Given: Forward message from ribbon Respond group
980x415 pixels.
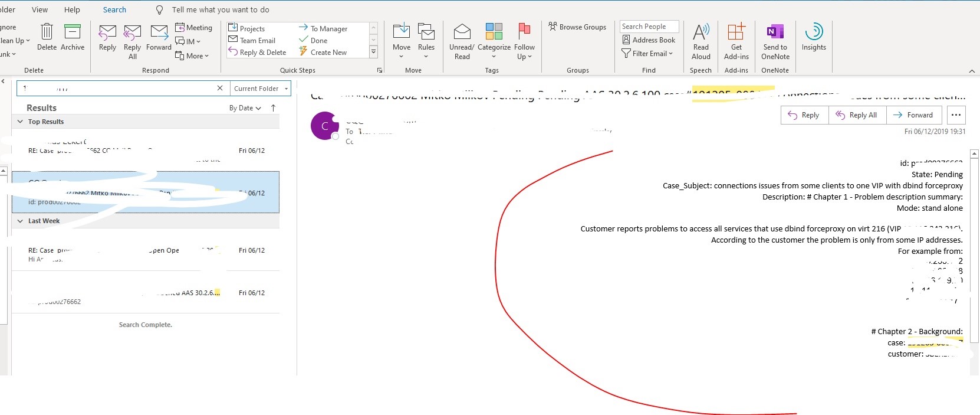Looking at the screenshot, I should [159, 37].
